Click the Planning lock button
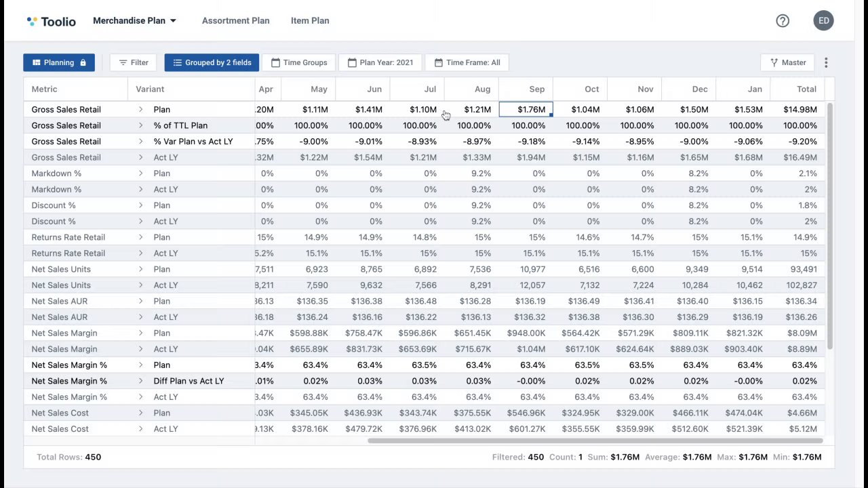The height and width of the screenshot is (488, 868). (59, 62)
